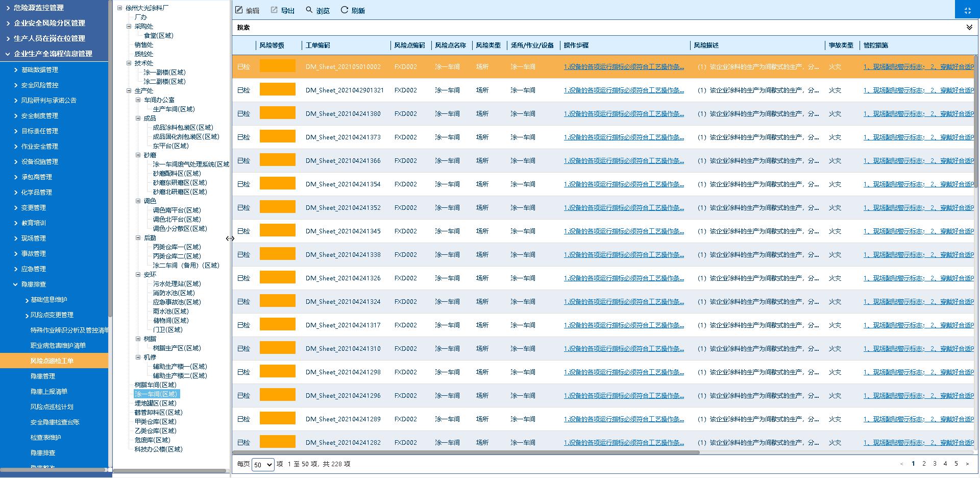Go to page 3 of results
Screen dimensions: 980x478
[x=935, y=464]
